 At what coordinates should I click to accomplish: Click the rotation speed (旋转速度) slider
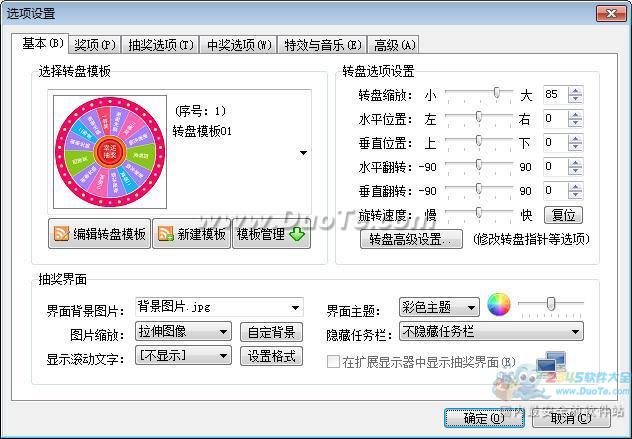pyautogui.click(x=479, y=214)
